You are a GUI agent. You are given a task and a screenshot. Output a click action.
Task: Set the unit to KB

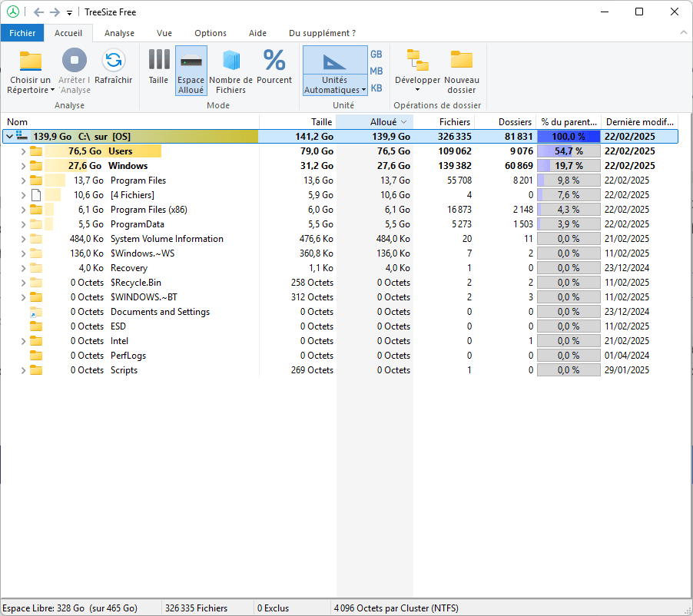click(376, 88)
